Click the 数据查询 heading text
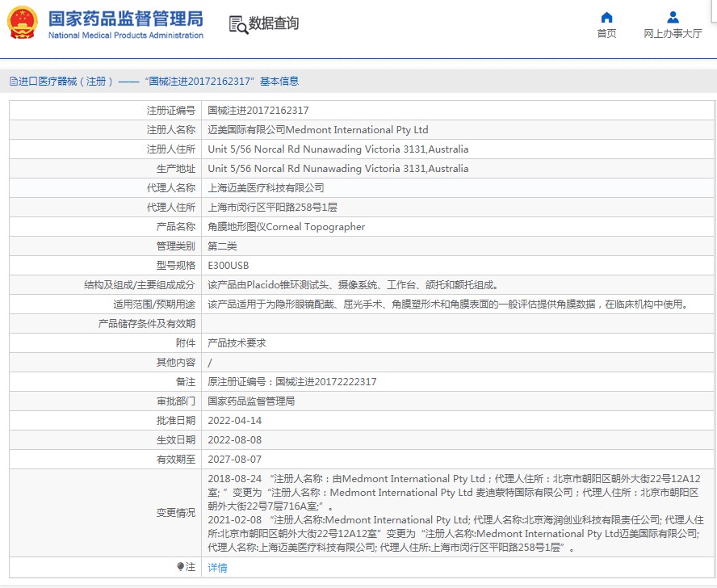Screen dimensions: 717x588 click(274, 24)
